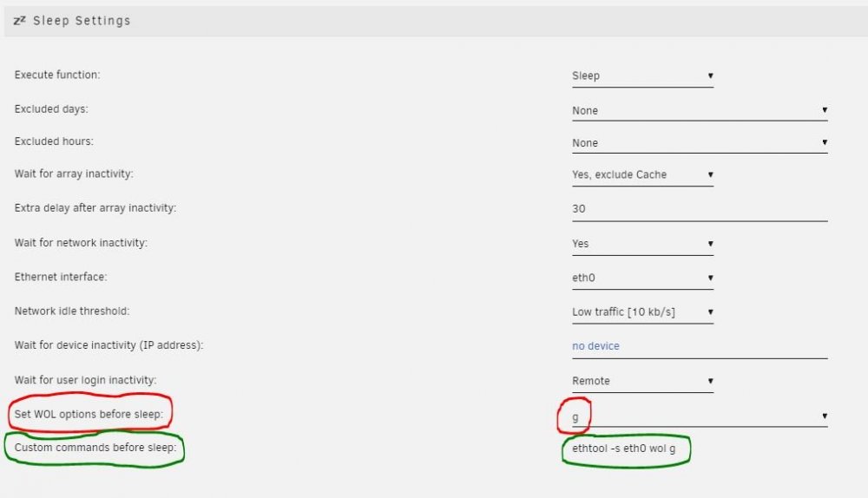Click the 'Network idle threshold:' label

[x=72, y=311]
